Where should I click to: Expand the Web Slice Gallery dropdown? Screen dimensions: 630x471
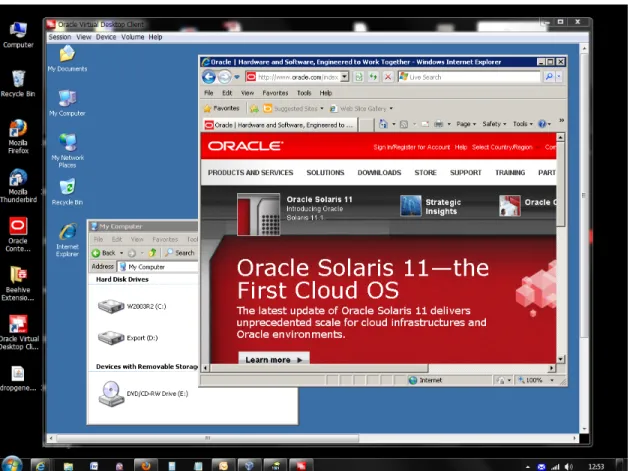tap(391, 109)
